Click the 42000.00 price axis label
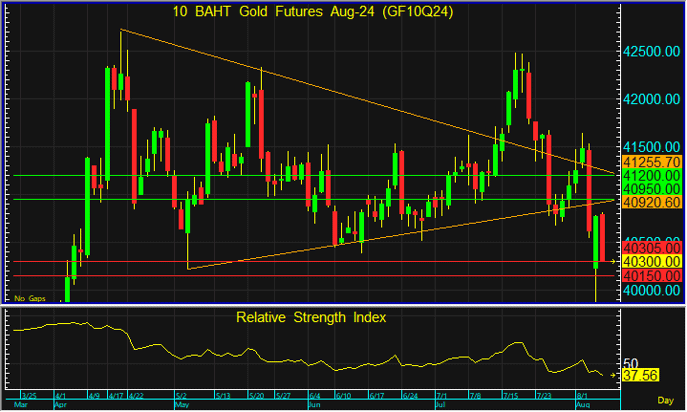The image size is (687, 412). click(x=651, y=100)
